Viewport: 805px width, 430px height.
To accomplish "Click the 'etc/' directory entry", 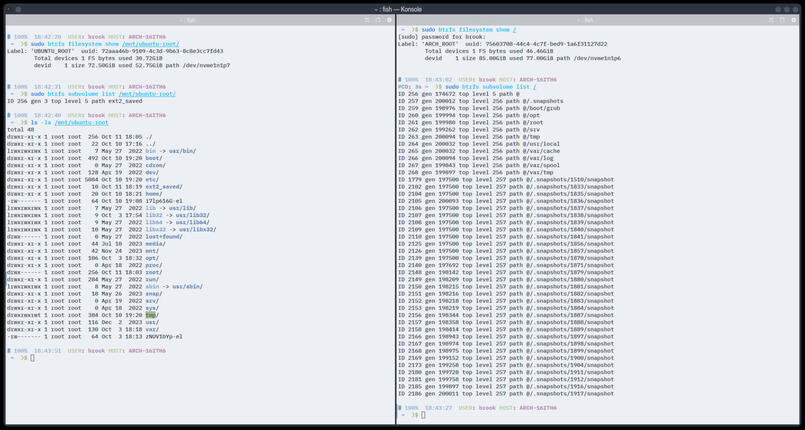I will point(152,180).
